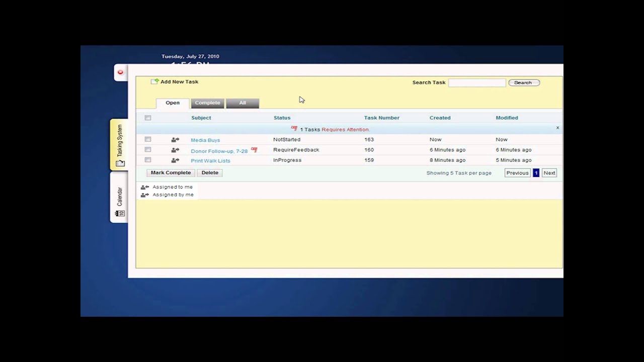Click the Assigned to me legend icon
The image size is (644, 362).
(145, 187)
